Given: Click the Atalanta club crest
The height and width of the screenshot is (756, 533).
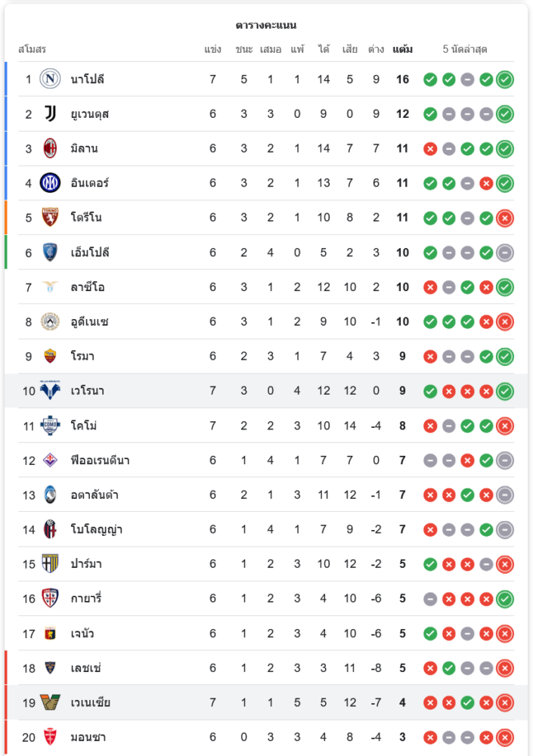Looking at the screenshot, I should pos(50,495).
